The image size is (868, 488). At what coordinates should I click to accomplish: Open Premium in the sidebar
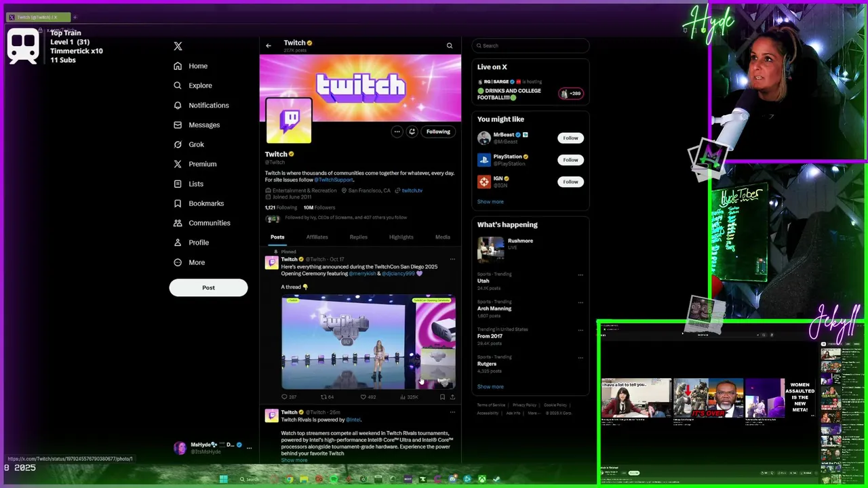(x=195, y=164)
